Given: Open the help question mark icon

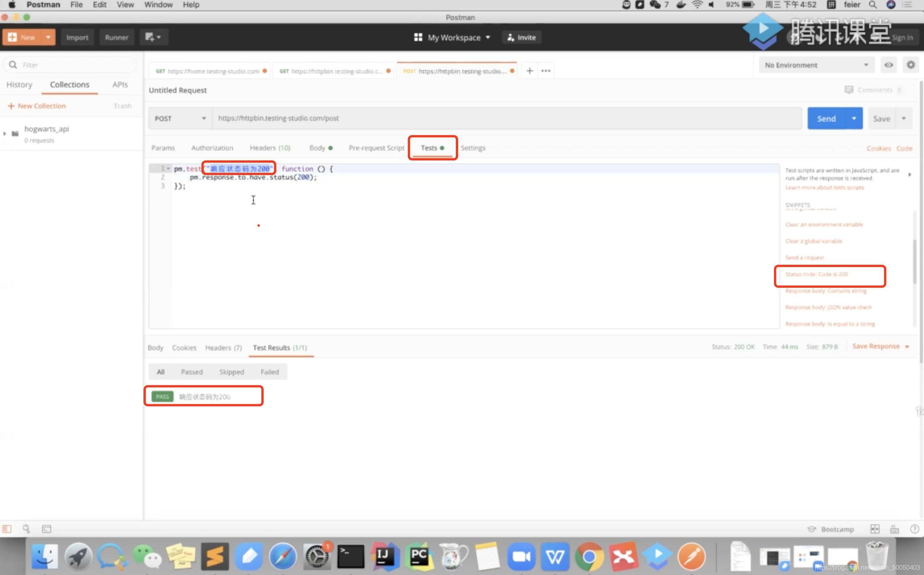Looking at the screenshot, I should [x=914, y=529].
